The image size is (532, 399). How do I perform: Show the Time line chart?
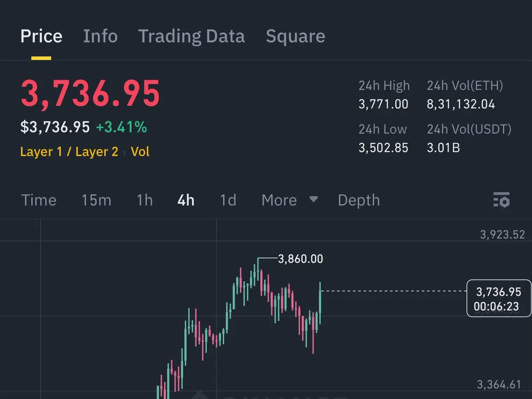pyautogui.click(x=39, y=200)
